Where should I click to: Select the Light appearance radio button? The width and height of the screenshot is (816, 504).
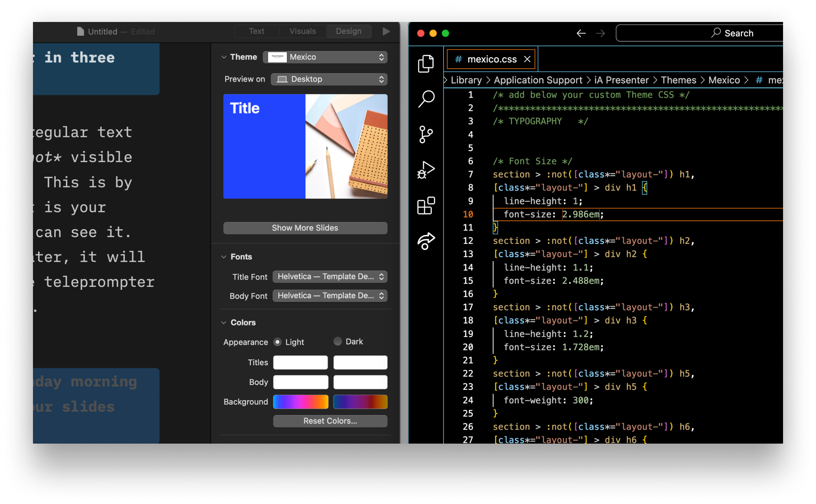[x=278, y=342]
